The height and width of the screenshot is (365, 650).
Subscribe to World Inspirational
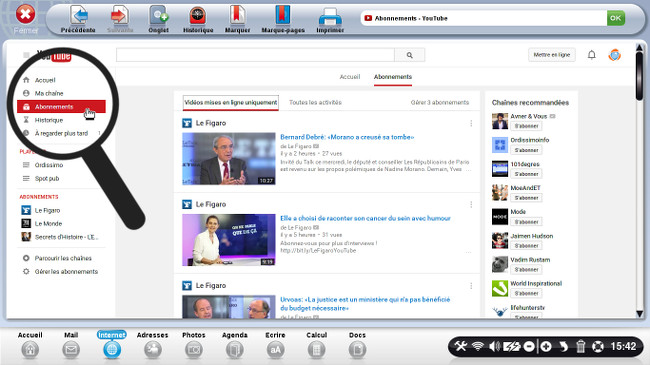pos(526,293)
